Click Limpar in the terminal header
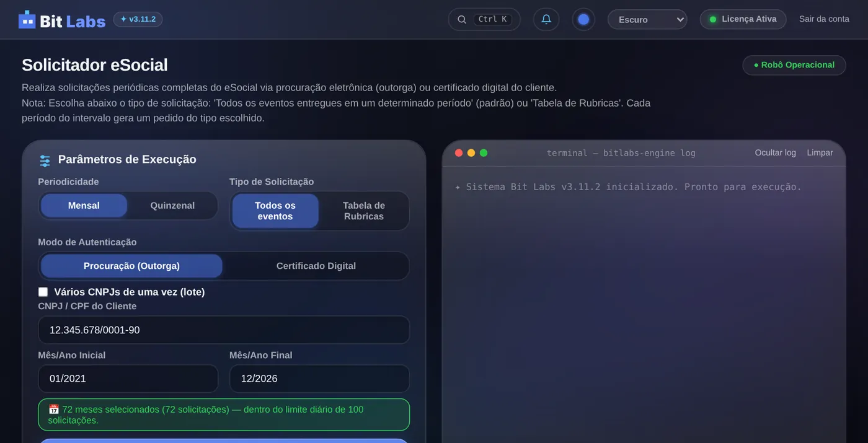 tap(820, 153)
